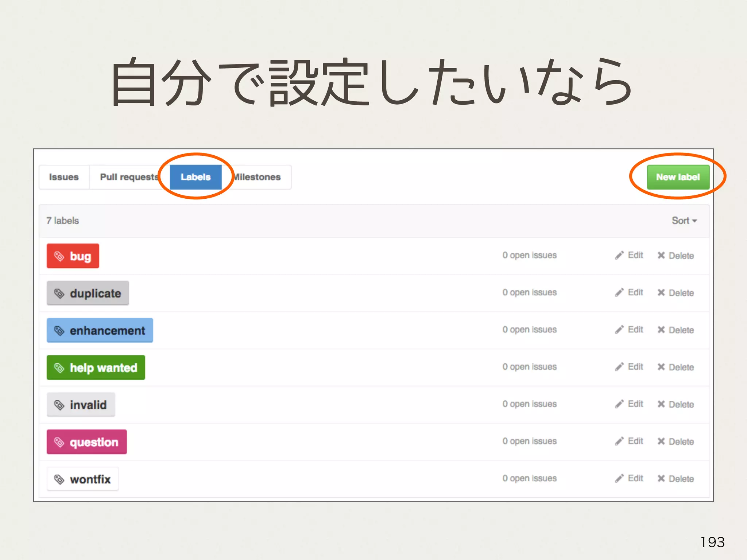Screen dimensions: 747x560
Task: Go to the Milestones tab
Action: 258,177
